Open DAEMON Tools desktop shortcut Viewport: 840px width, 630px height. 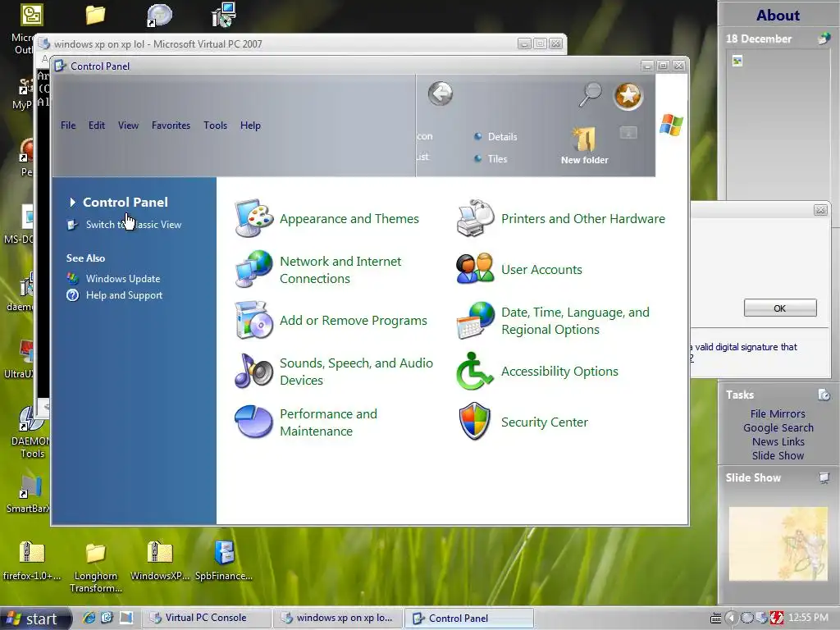pyautogui.click(x=31, y=433)
